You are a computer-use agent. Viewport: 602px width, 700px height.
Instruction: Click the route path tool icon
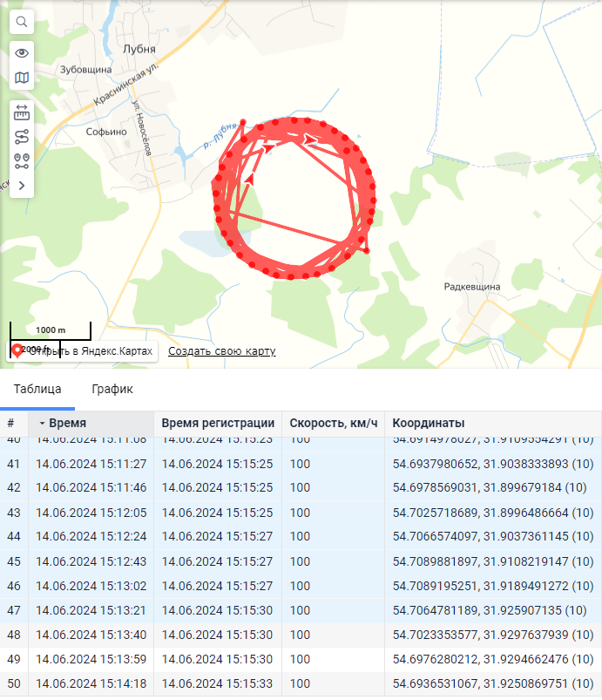tap(22, 137)
